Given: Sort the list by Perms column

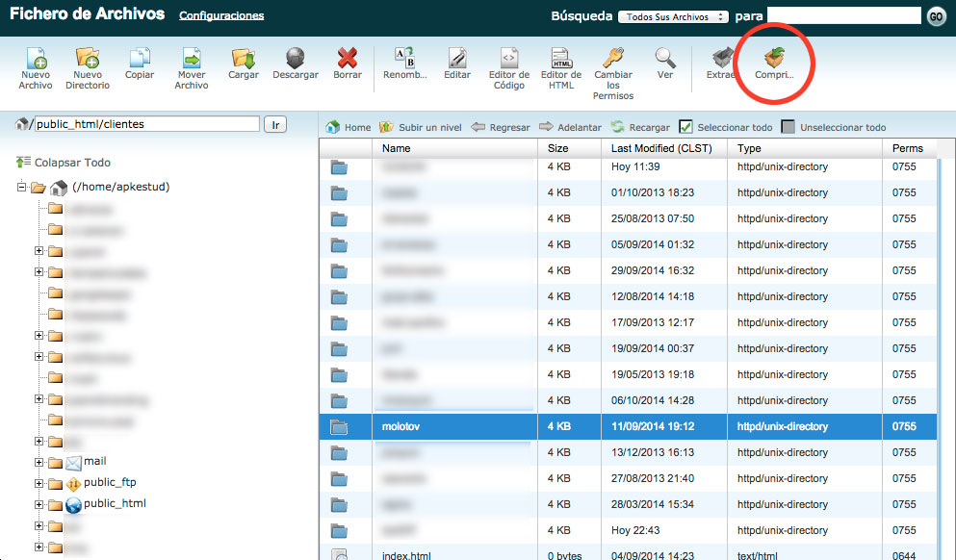Looking at the screenshot, I should coord(910,148).
